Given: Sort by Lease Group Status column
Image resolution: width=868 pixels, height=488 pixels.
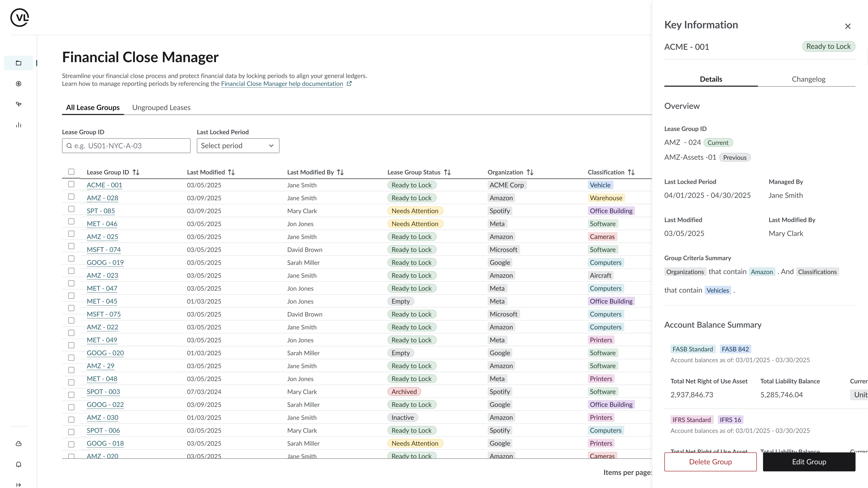Looking at the screenshot, I should pyautogui.click(x=447, y=173).
